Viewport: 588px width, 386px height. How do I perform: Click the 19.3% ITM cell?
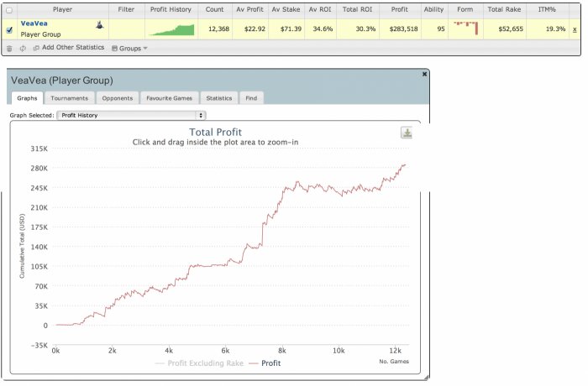555,29
